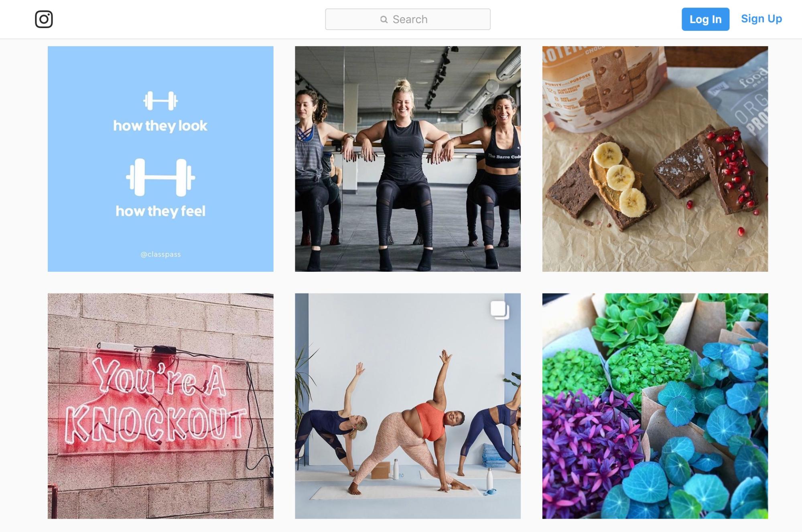
Task: Click the 'how they feel' caption text
Action: click(160, 211)
